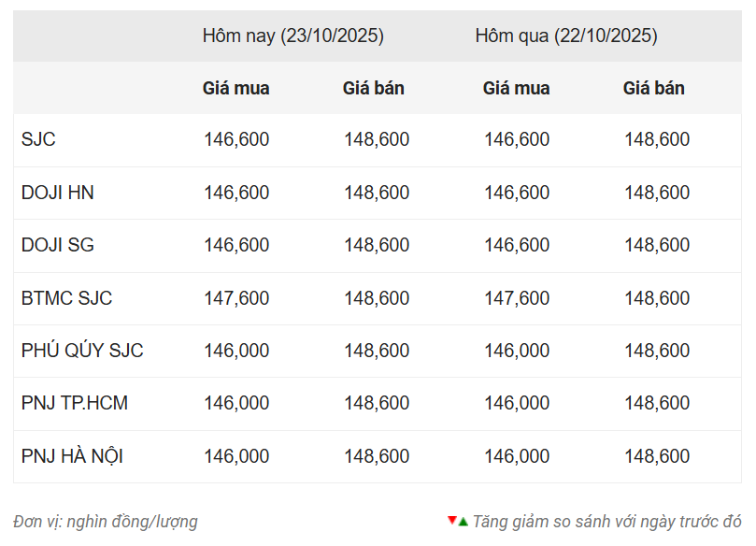Click the green up triangle in the legend
756x546 pixels.
click(463, 522)
